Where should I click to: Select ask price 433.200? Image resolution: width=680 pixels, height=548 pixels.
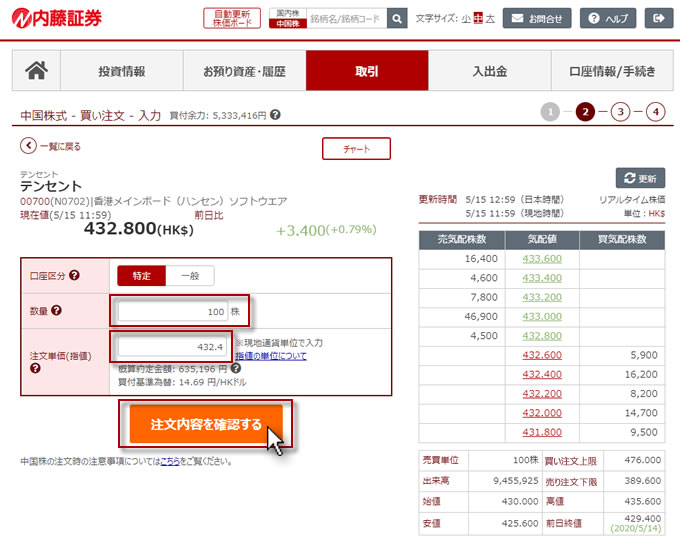542,297
